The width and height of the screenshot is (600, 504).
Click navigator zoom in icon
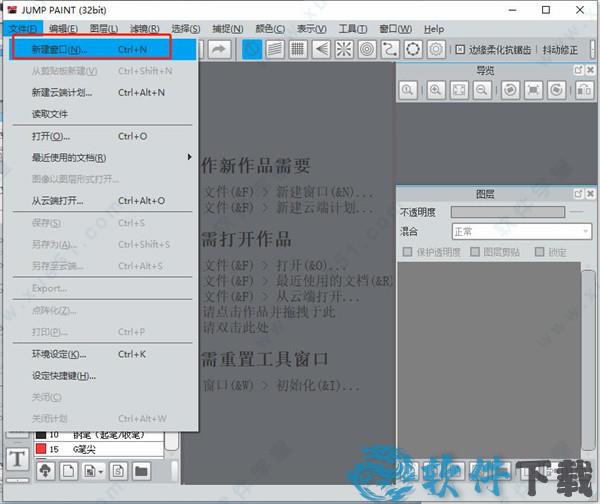click(x=436, y=90)
